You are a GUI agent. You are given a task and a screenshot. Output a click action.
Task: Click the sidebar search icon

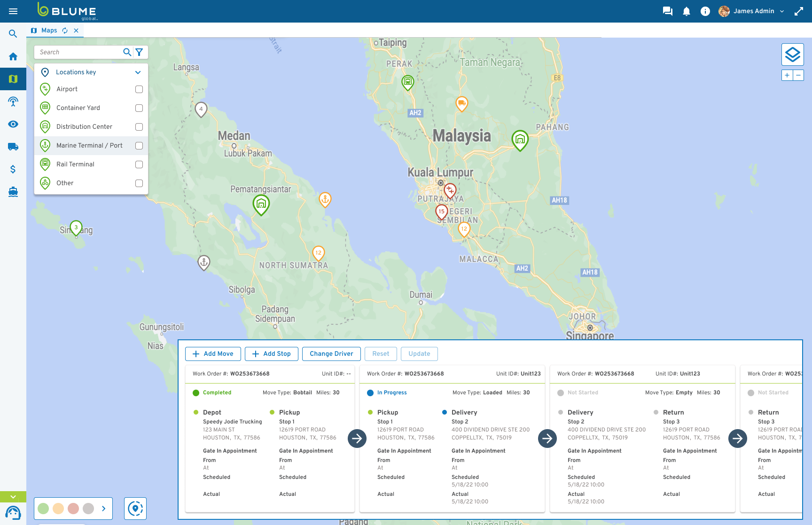click(13, 34)
